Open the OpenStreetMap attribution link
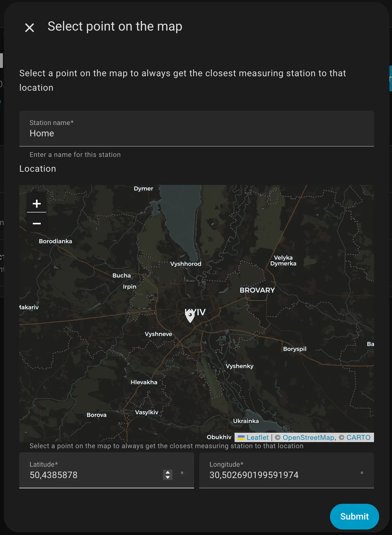Screen dimensions: 392x535 click(308, 437)
